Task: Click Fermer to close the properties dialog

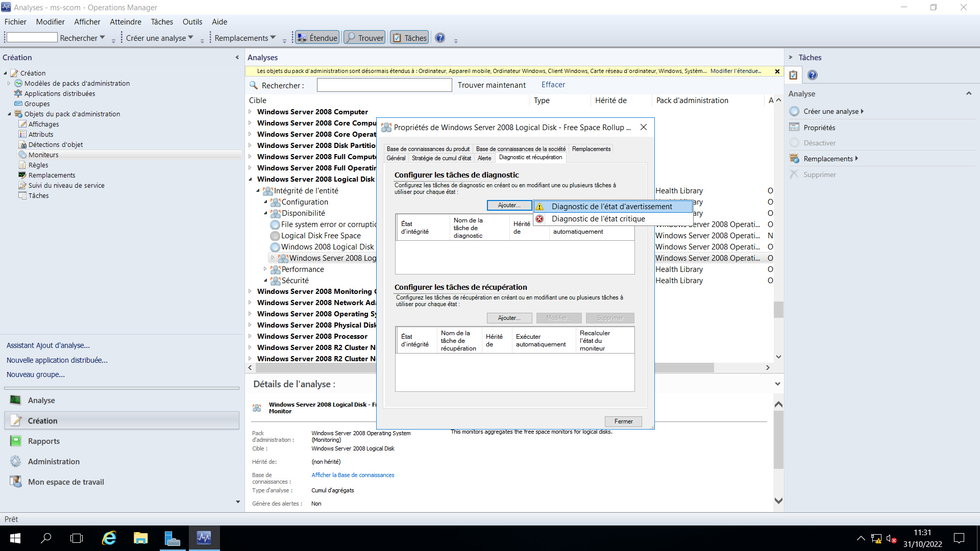Action: tap(623, 421)
